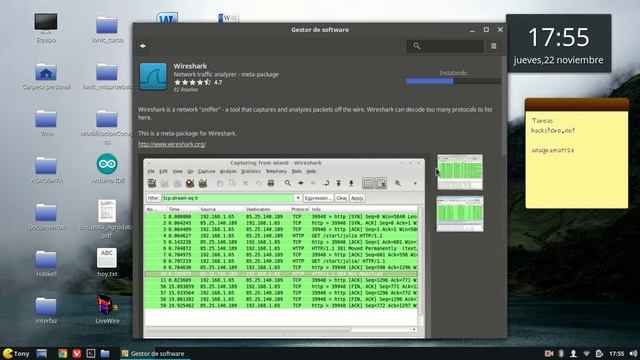Image resolution: width=640 pixels, height=360 pixels.
Task: Click the Wireshark star rating
Action: 192,82
